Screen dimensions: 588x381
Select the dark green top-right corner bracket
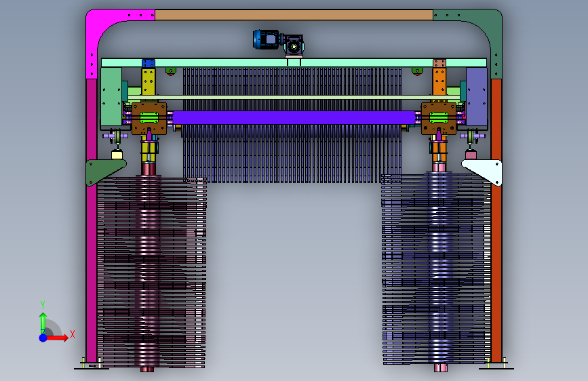coord(486,30)
